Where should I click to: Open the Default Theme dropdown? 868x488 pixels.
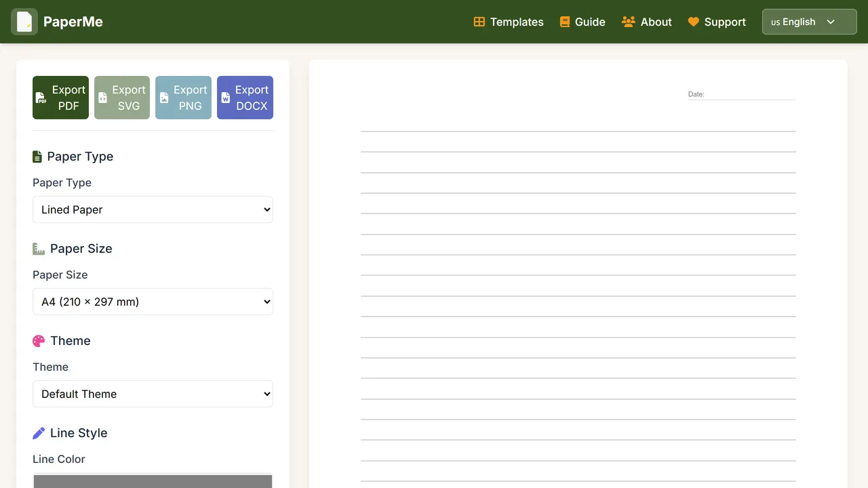coord(153,394)
